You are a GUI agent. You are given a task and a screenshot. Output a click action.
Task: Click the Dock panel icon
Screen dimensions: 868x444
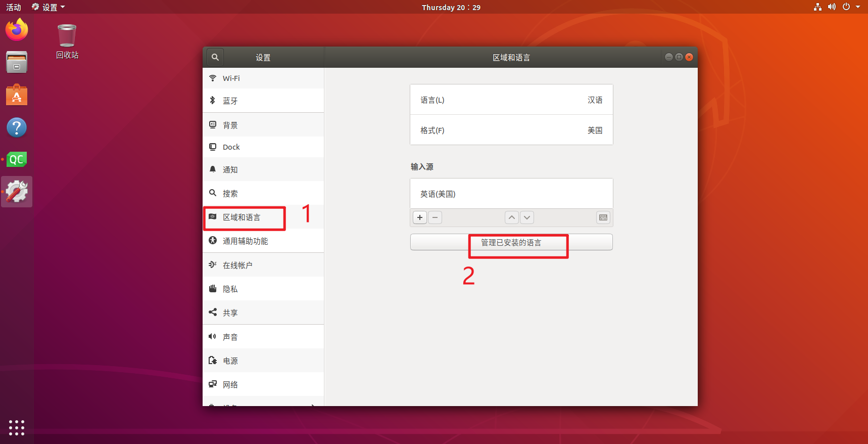point(213,147)
